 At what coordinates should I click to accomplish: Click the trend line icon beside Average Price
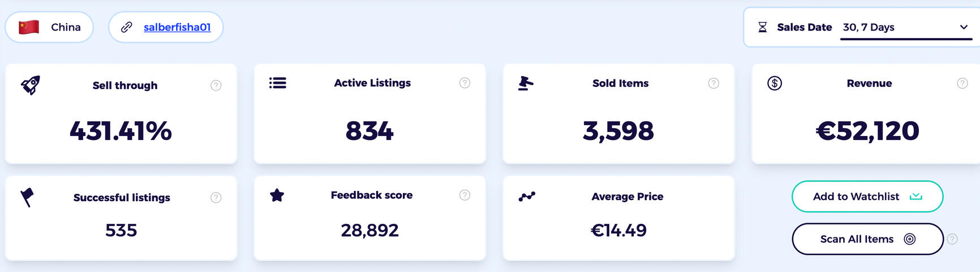tap(527, 197)
